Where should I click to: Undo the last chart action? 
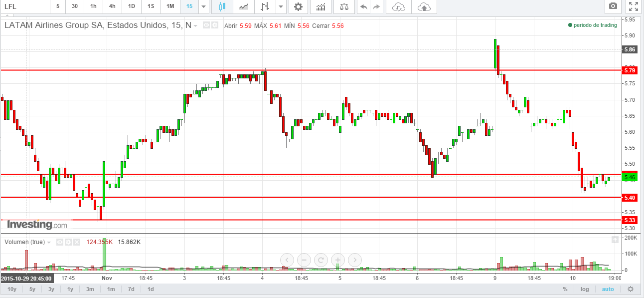coord(363,6)
